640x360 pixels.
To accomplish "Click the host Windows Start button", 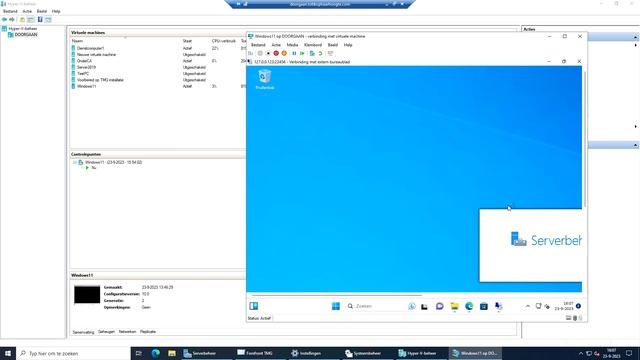I will click(x=8, y=353).
